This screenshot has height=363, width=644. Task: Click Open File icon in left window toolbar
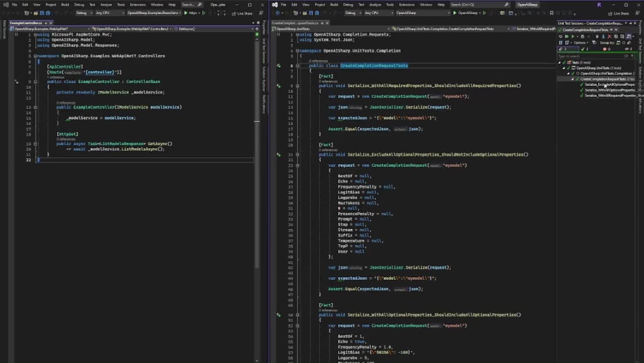coord(35,13)
